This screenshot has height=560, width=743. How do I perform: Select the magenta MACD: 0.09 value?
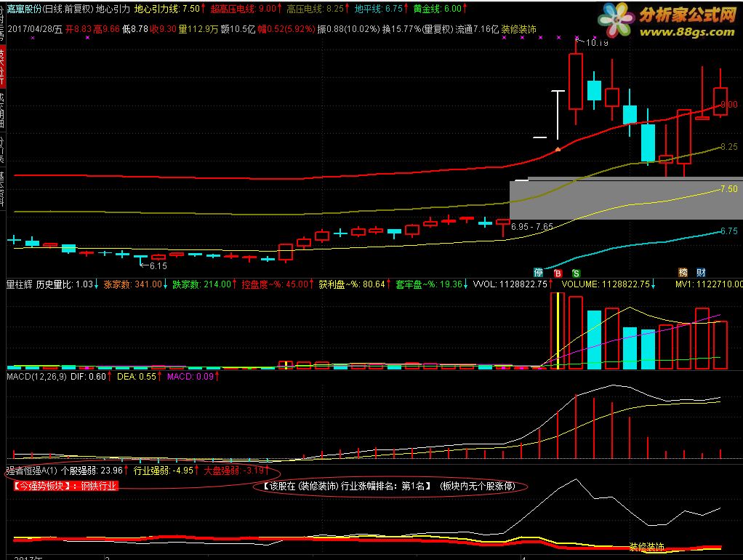pyautogui.click(x=190, y=377)
